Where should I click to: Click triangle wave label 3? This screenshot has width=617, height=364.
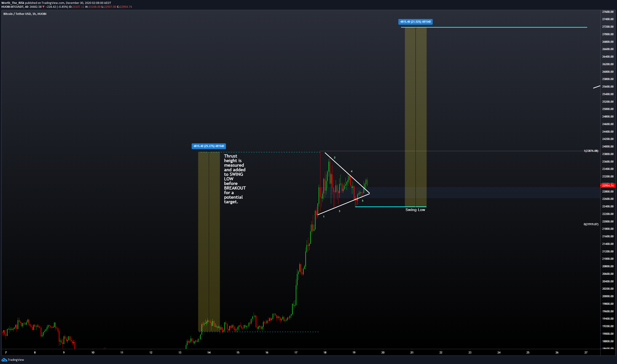pos(340,211)
